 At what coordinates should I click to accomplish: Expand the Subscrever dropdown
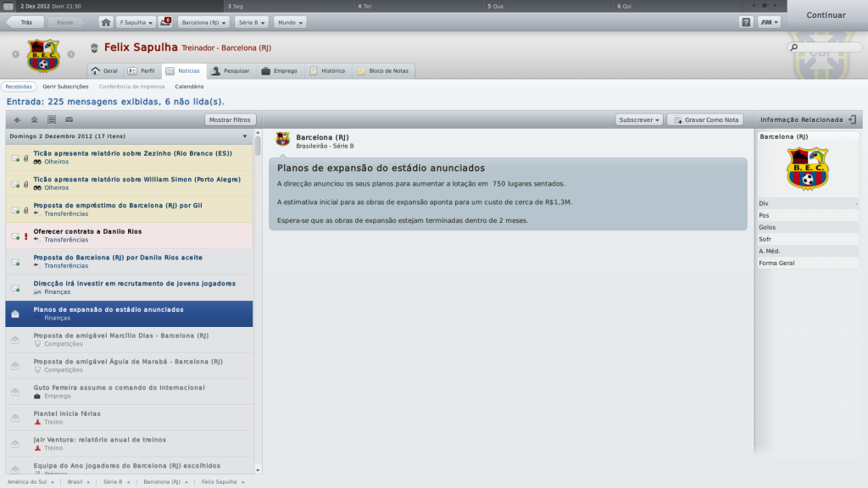coord(639,119)
